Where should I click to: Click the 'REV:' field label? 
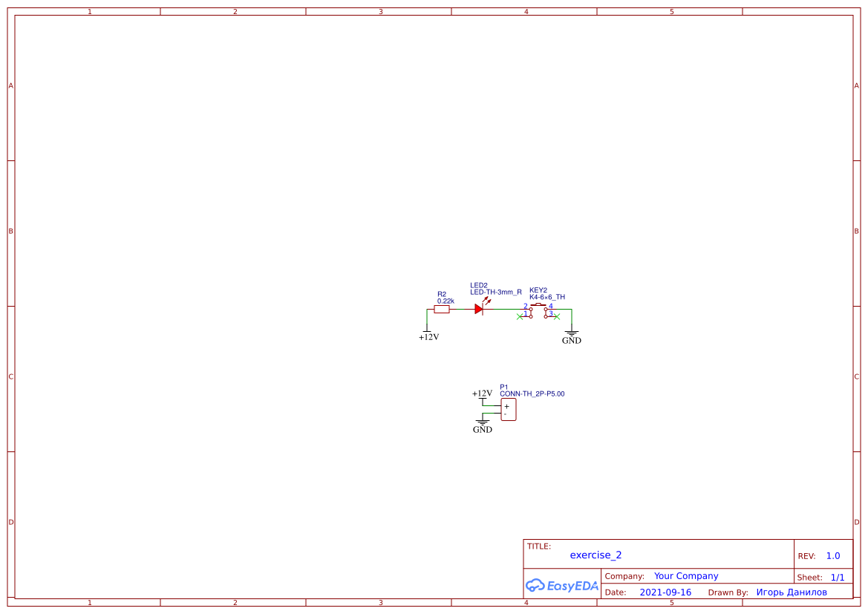pos(806,556)
